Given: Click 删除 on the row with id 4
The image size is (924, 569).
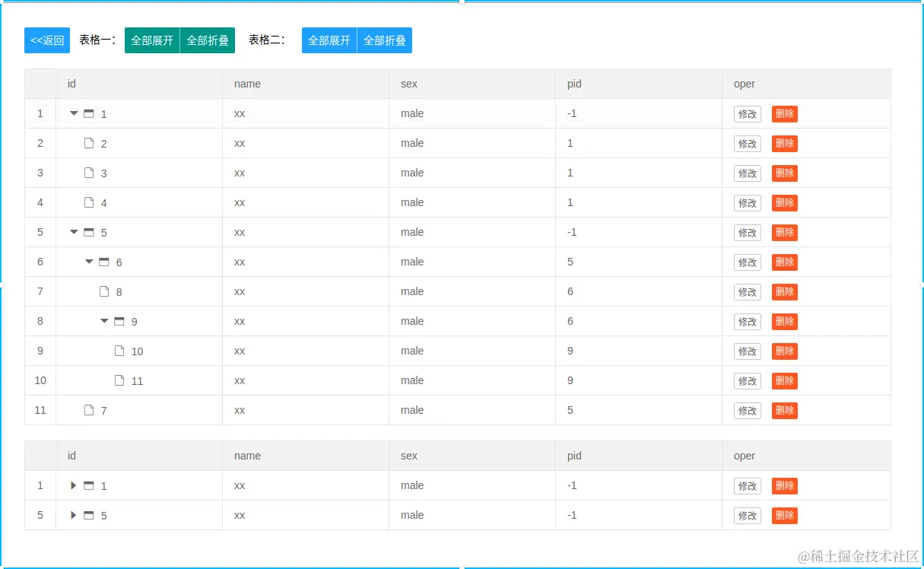Looking at the screenshot, I should click(785, 203).
